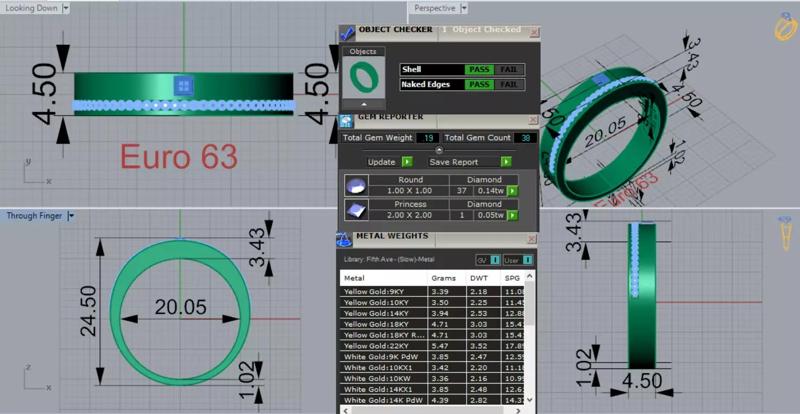
Task: Toggle the Naked Edges FAIL indicator
Action: (x=509, y=85)
